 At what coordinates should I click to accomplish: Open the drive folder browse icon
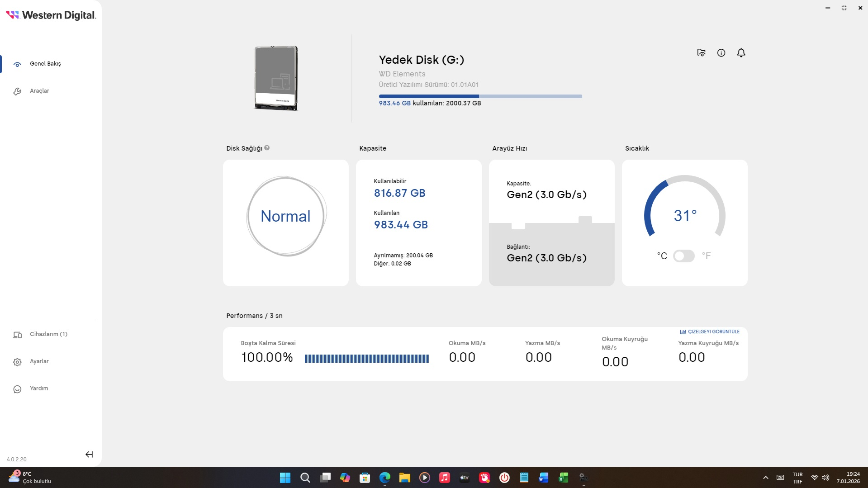coord(701,53)
